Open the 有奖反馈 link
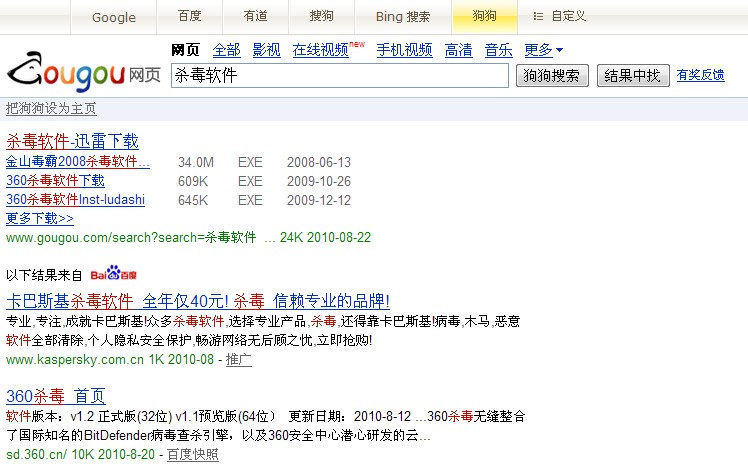The height and width of the screenshot is (467, 748). pos(700,75)
